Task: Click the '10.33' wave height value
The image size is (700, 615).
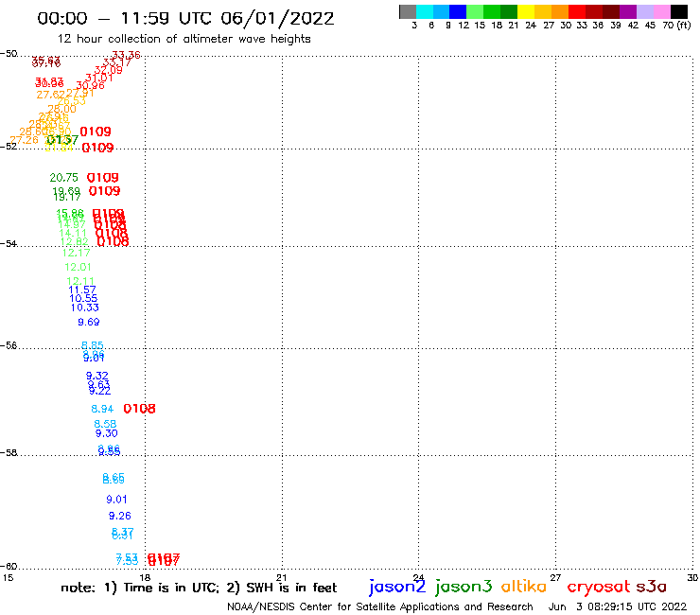Action: (x=85, y=307)
